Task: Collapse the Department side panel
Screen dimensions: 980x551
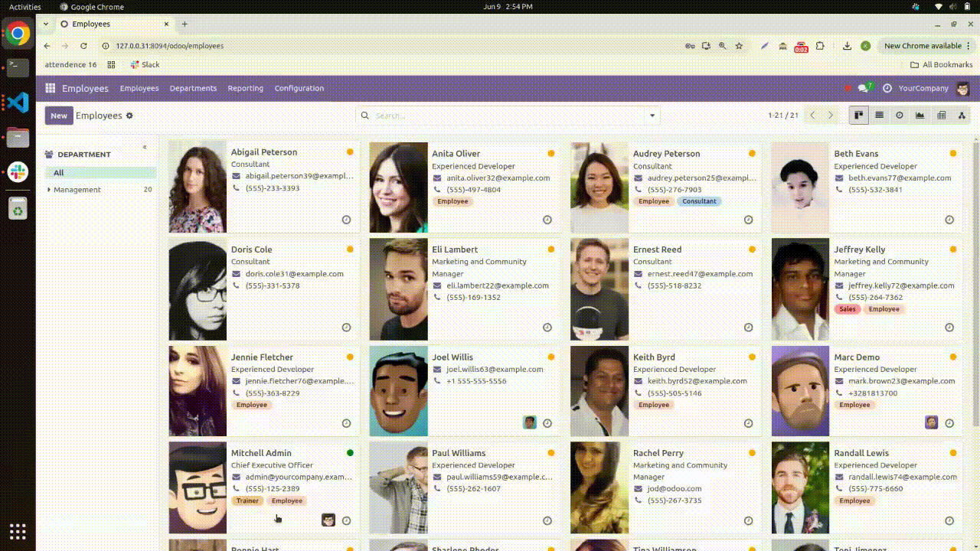Action: [x=145, y=147]
